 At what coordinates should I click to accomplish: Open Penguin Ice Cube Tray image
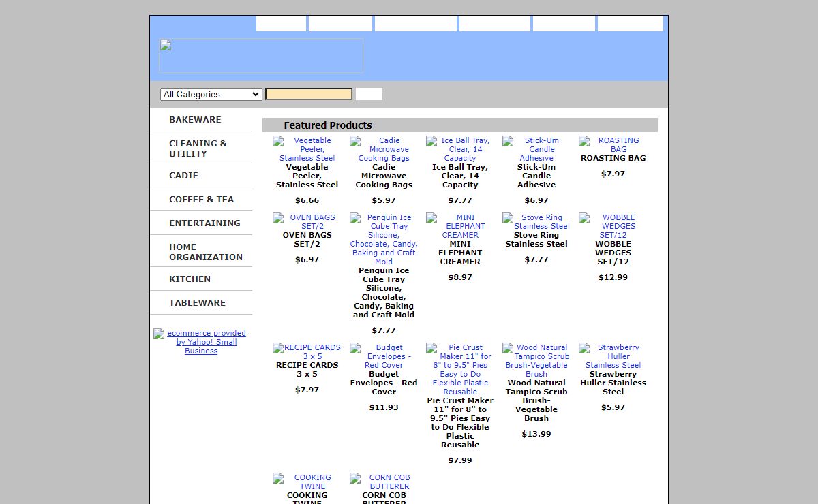(x=384, y=239)
